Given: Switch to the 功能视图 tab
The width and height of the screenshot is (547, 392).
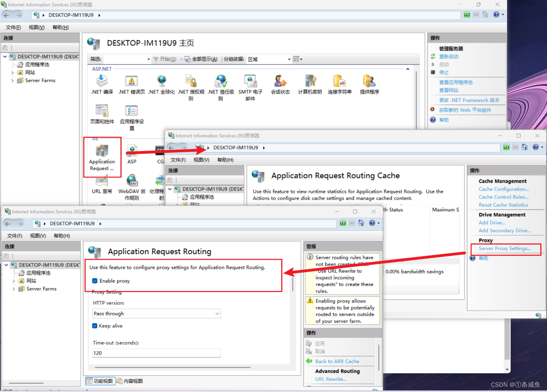Looking at the screenshot, I should (x=100, y=381).
